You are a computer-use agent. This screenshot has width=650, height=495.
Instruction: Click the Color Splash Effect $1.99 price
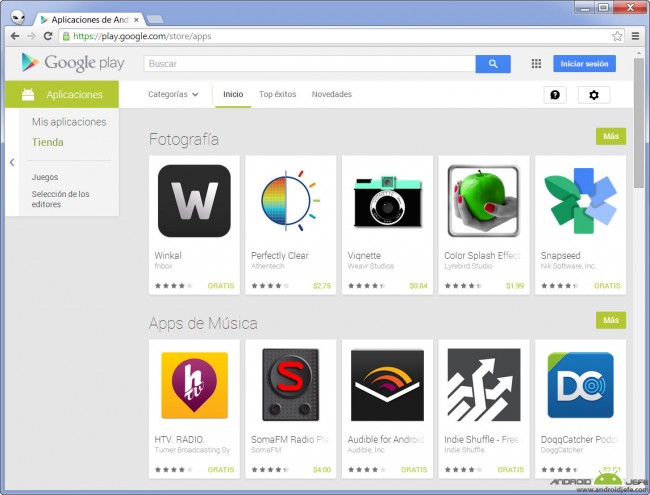(515, 286)
